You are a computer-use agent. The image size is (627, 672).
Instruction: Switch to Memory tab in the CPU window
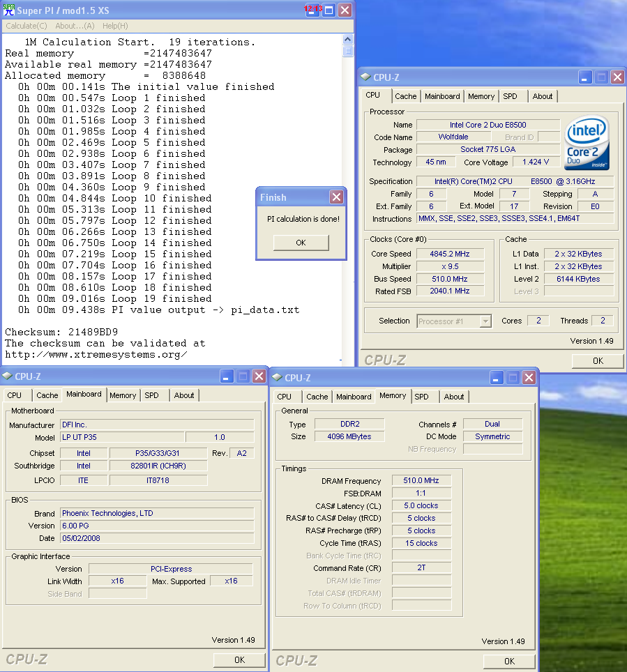tap(481, 96)
